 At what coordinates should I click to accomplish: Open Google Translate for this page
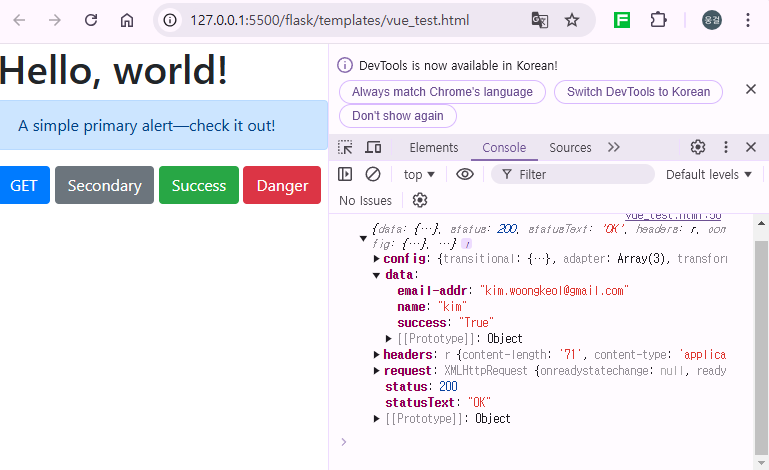pyautogui.click(x=539, y=20)
